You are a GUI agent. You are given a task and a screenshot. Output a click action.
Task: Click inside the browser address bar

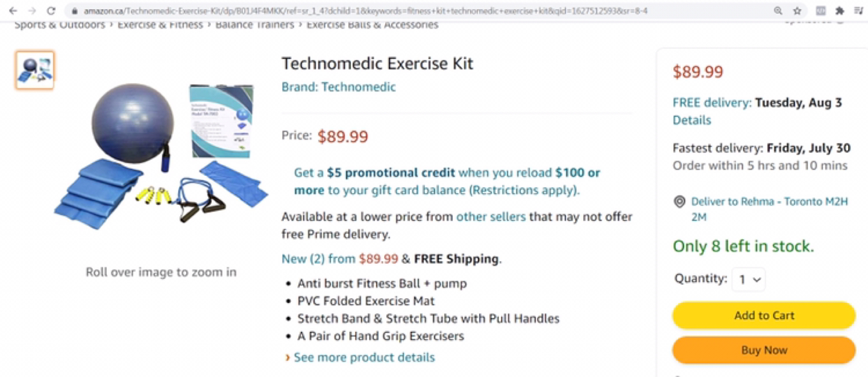click(x=362, y=10)
